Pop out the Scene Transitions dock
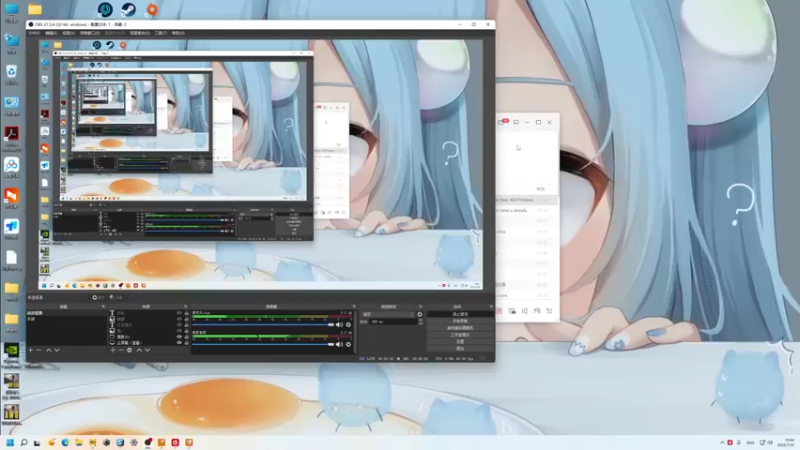The width and height of the screenshot is (800, 450). (420, 307)
